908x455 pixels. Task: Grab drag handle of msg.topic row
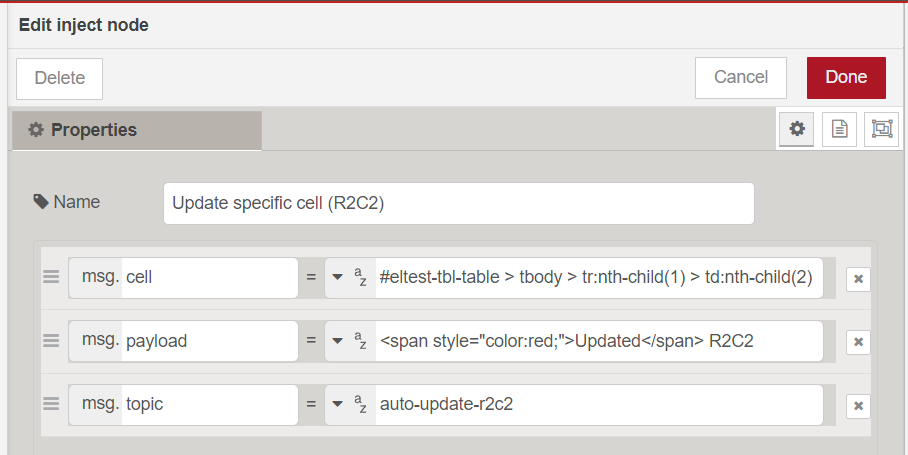51,403
